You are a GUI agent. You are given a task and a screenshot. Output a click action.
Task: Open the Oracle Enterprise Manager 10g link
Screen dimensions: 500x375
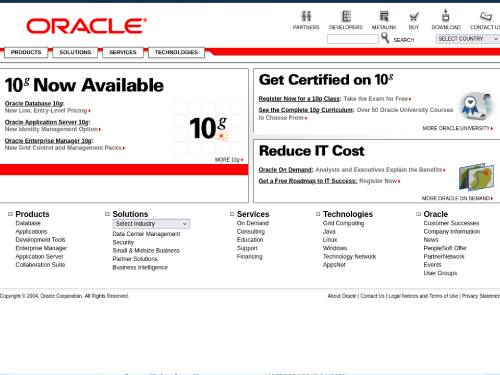tap(49, 141)
